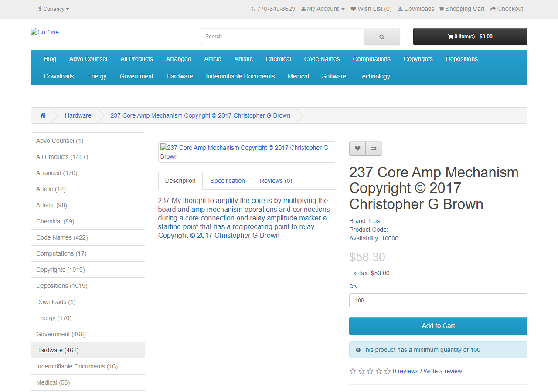Select Advo Counsel (1) in sidebar

[x=88, y=141]
